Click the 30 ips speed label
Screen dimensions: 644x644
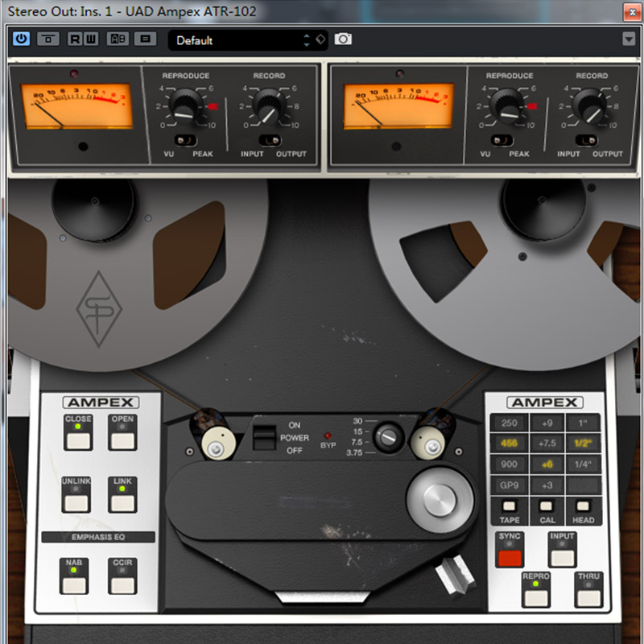pos(357,421)
